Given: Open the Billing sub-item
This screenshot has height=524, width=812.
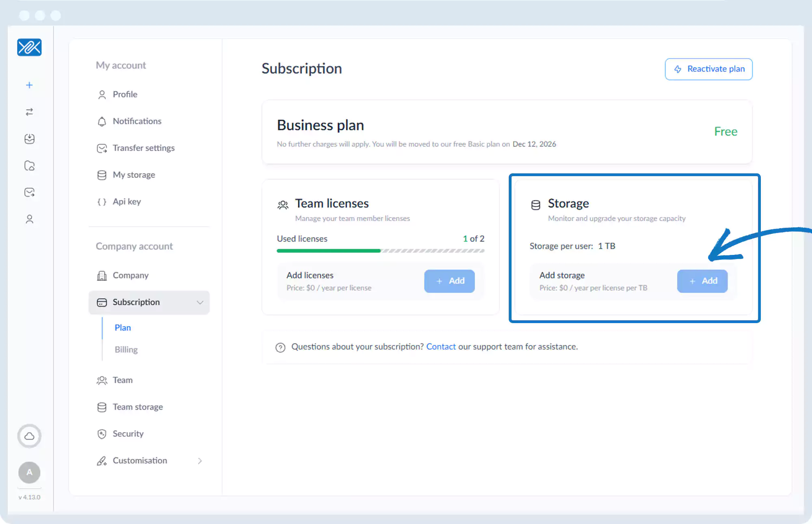Looking at the screenshot, I should tap(126, 349).
